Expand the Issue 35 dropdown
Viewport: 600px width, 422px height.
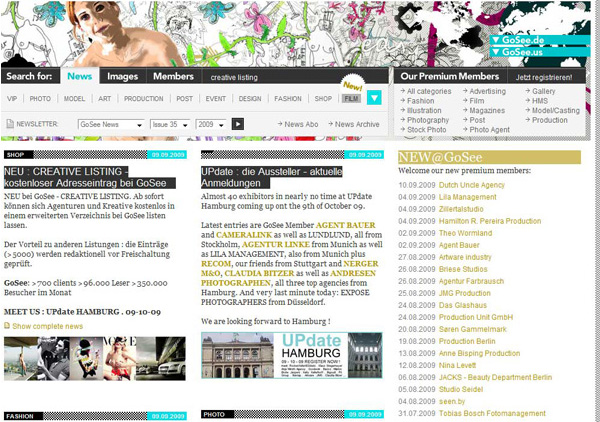(x=170, y=124)
